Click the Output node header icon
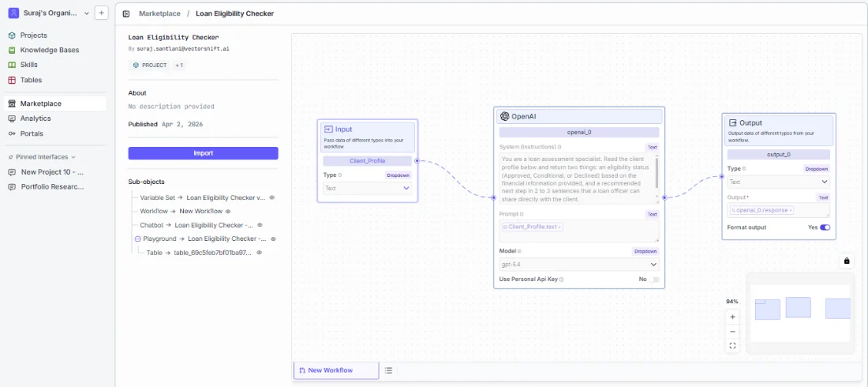This screenshot has height=387, width=868. (x=734, y=123)
